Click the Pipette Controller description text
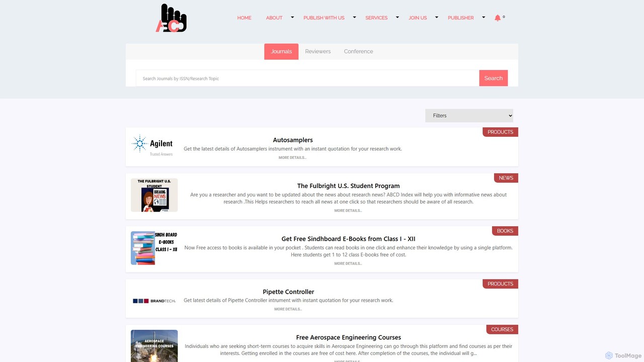Screen dimensions: 644x362 (x=288, y=301)
